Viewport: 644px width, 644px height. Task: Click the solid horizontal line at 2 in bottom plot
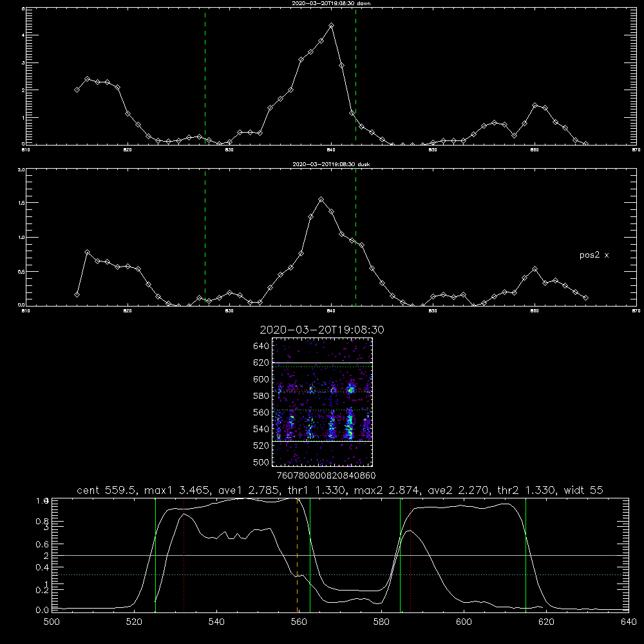coord(340,555)
